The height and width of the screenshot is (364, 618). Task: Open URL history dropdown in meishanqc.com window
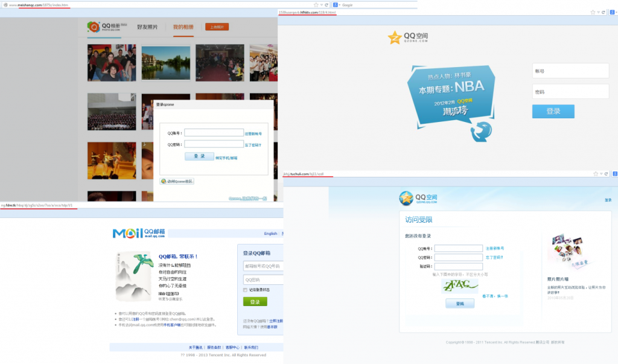(322, 5)
